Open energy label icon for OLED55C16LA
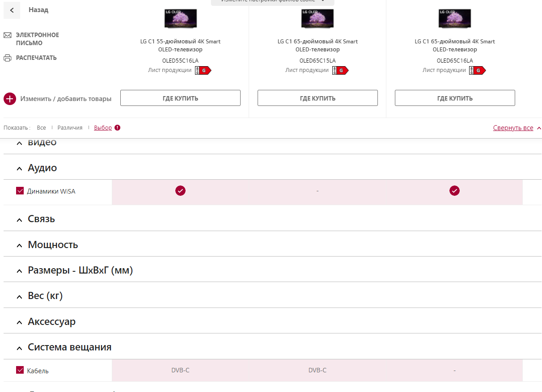The image size is (542, 392). [x=203, y=70]
